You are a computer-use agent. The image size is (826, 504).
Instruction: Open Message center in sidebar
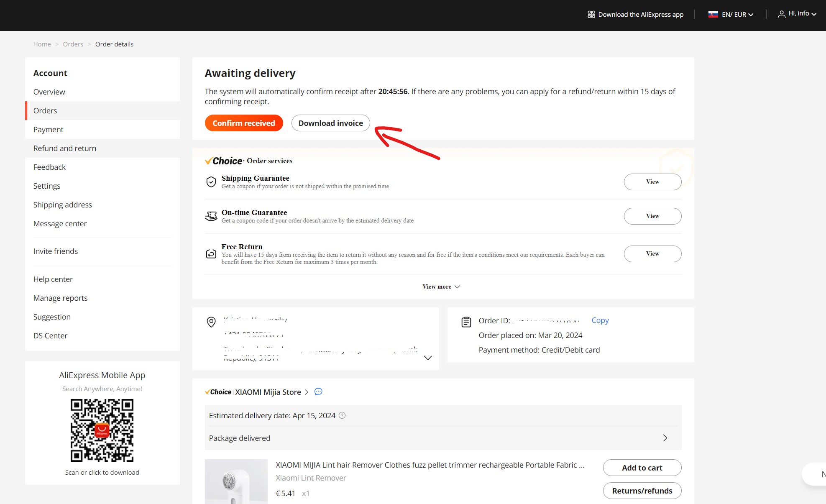(x=102, y=224)
